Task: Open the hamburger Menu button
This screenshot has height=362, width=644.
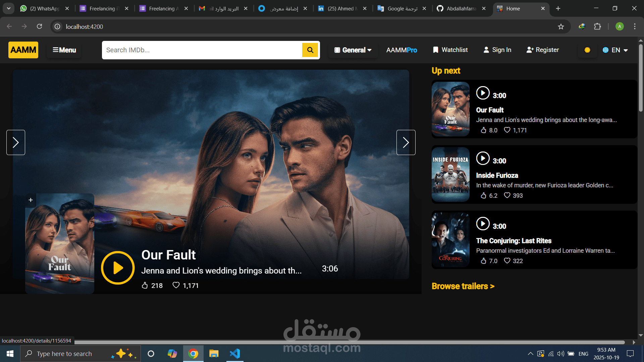Action: point(64,50)
